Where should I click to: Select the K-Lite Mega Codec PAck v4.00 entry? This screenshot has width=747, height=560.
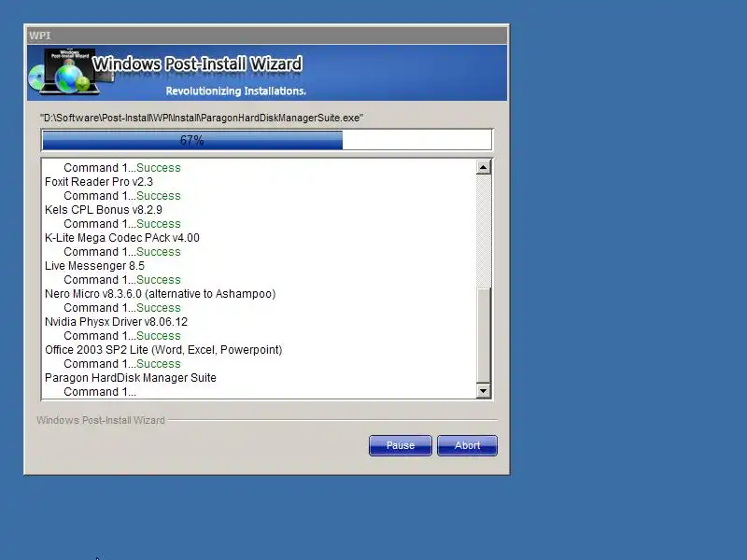coord(122,238)
